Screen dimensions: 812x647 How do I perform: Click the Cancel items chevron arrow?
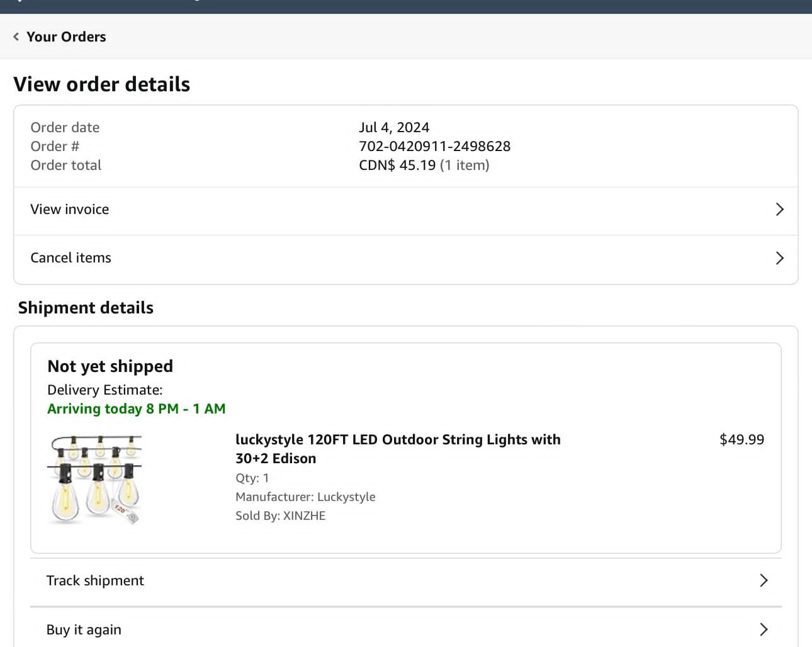pos(780,258)
